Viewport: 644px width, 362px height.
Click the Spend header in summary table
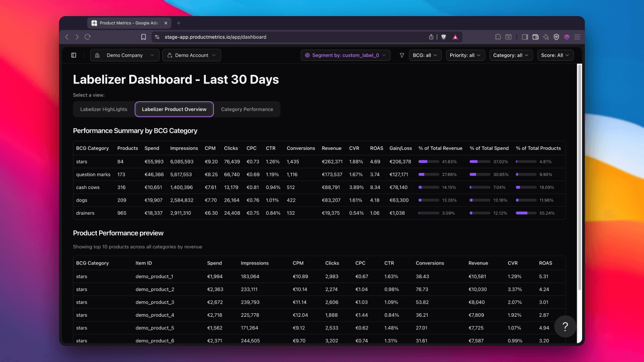(151, 148)
